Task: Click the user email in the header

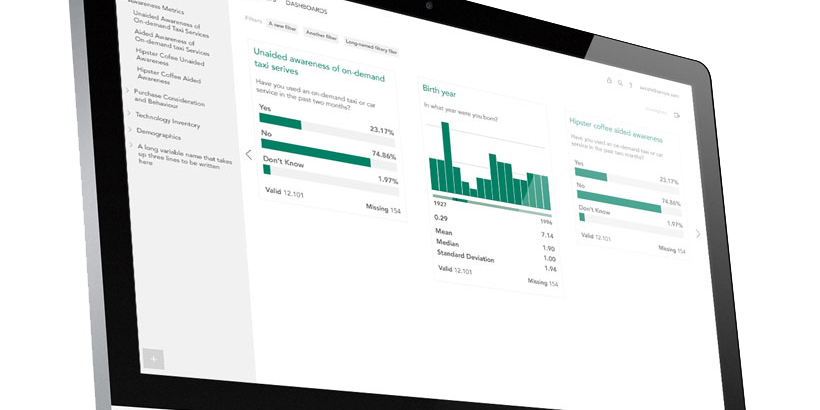Action: click(661, 91)
